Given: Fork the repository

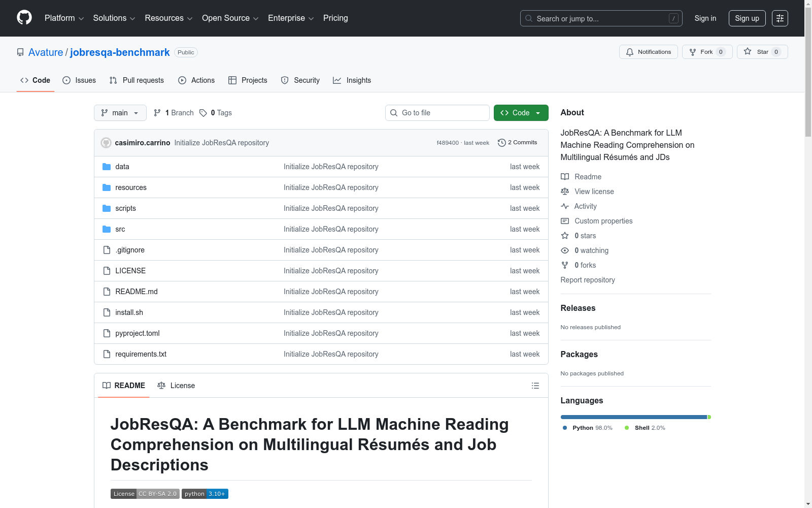Looking at the screenshot, I should [x=707, y=52].
